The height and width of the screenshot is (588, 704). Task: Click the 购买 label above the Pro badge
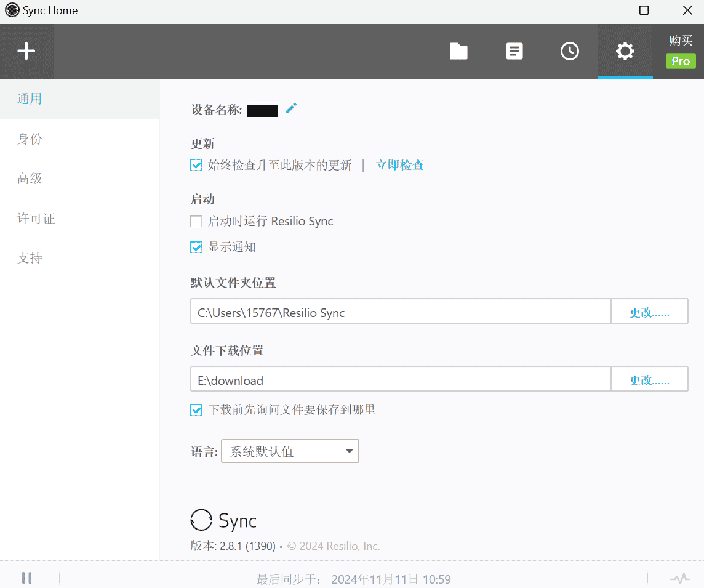click(681, 41)
